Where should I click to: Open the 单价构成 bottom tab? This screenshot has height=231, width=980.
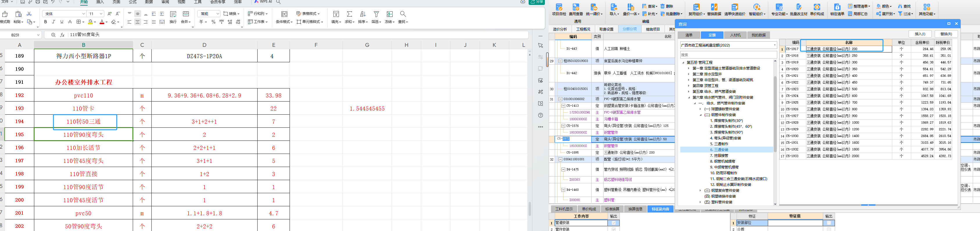[x=589, y=209]
